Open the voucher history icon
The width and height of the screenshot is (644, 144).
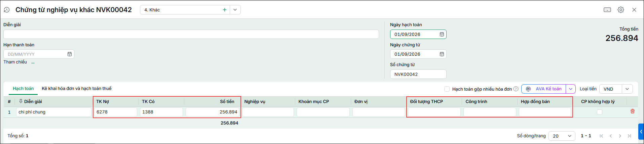point(7,10)
